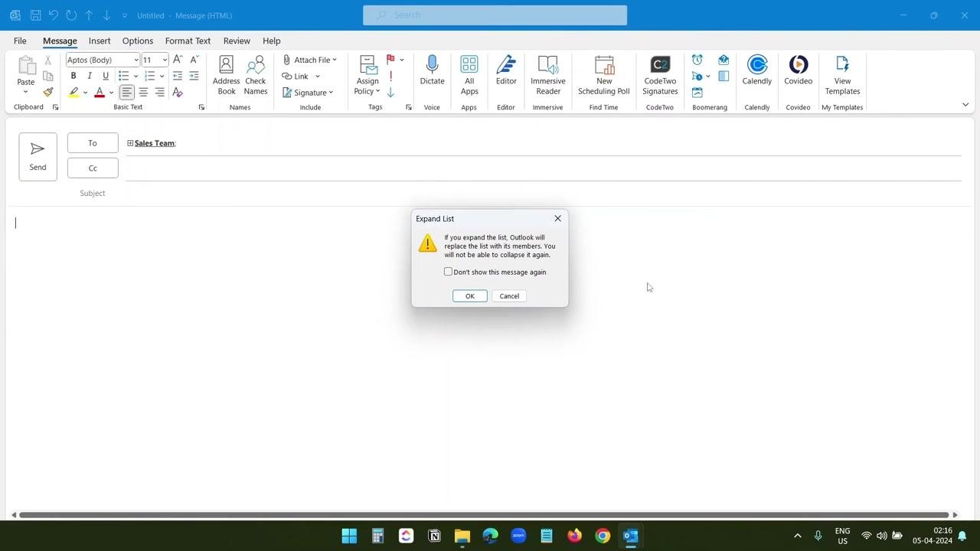This screenshot has width=980, height=551.
Task: Click the Copy icon in Clipboard group
Action: pyautogui.click(x=48, y=76)
